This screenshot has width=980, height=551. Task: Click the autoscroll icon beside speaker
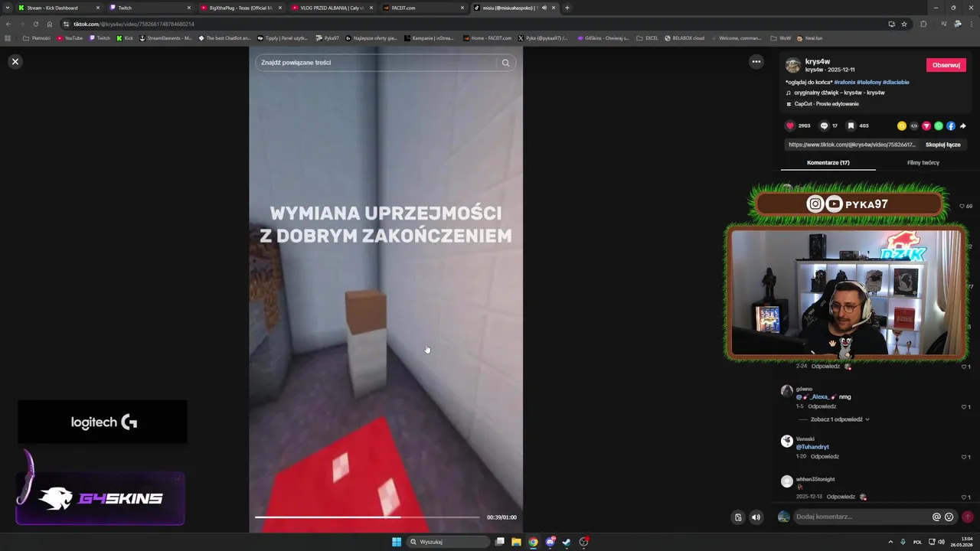click(x=738, y=517)
